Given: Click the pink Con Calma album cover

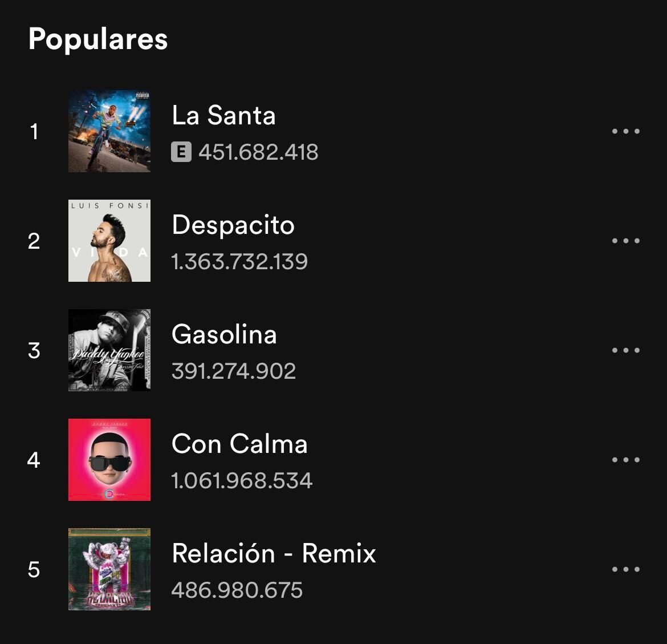Looking at the screenshot, I should (109, 460).
